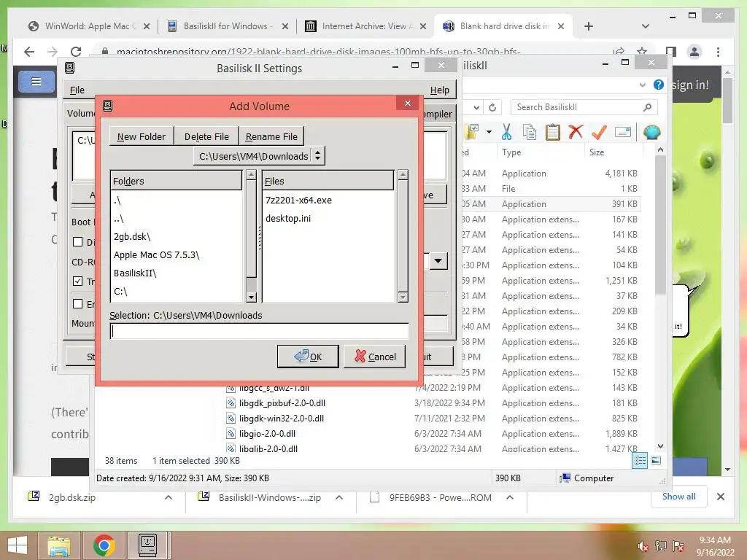Open the dropdown arrow beside folder options icon
747x560 pixels.
tap(489, 132)
